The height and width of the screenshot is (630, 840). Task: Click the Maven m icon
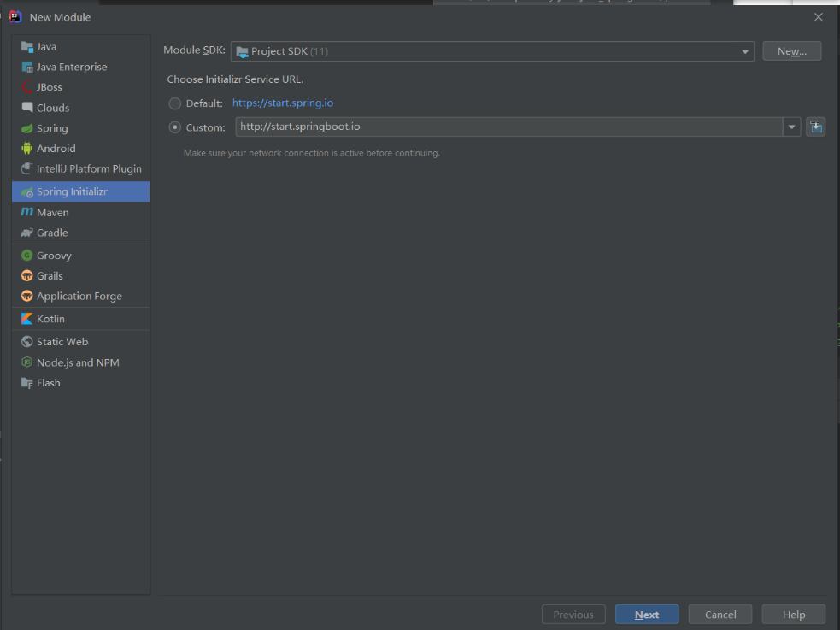coord(26,212)
